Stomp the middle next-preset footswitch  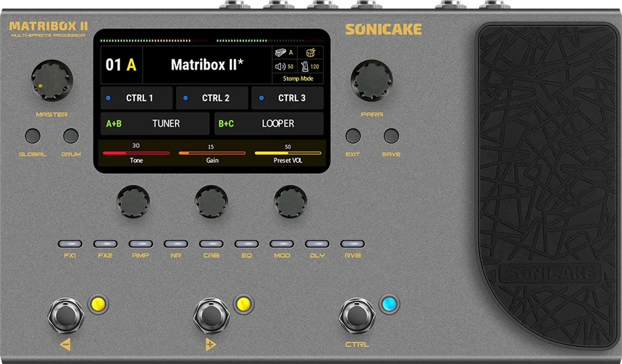pyautogui.click(x=212, y=316)
